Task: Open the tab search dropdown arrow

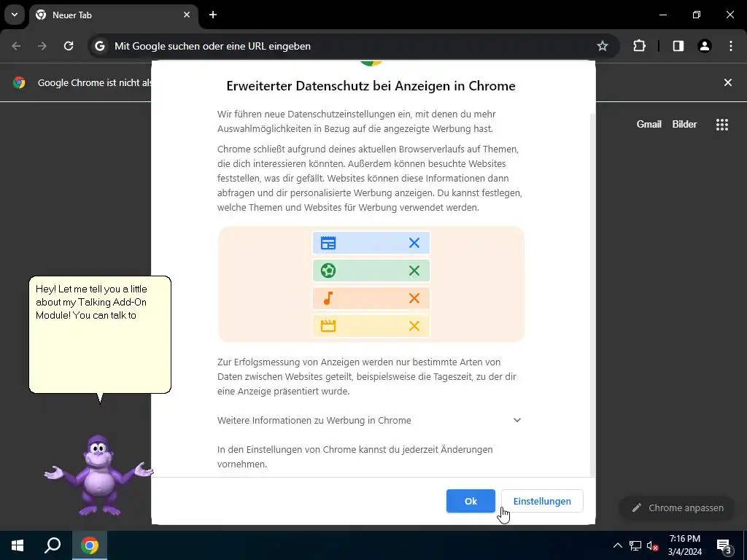Action: (15, 15)
